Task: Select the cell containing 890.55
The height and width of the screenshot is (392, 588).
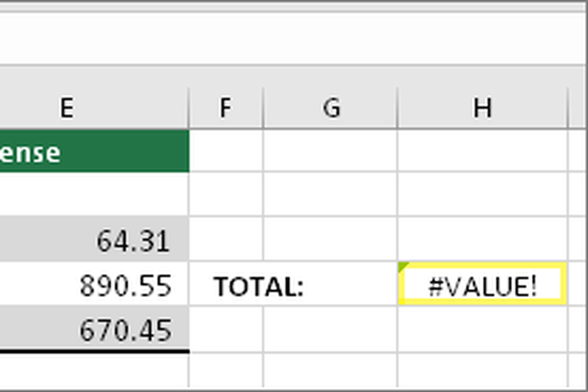Action: (x=94, y=284)
